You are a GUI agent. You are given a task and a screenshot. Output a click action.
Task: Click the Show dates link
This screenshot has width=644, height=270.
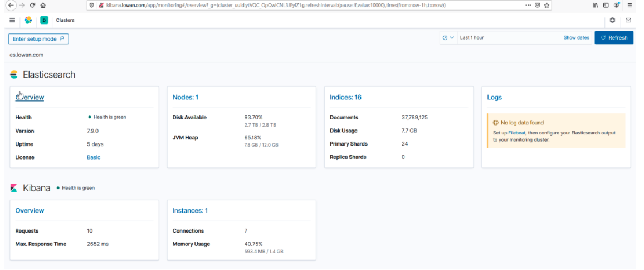(576, 37)
